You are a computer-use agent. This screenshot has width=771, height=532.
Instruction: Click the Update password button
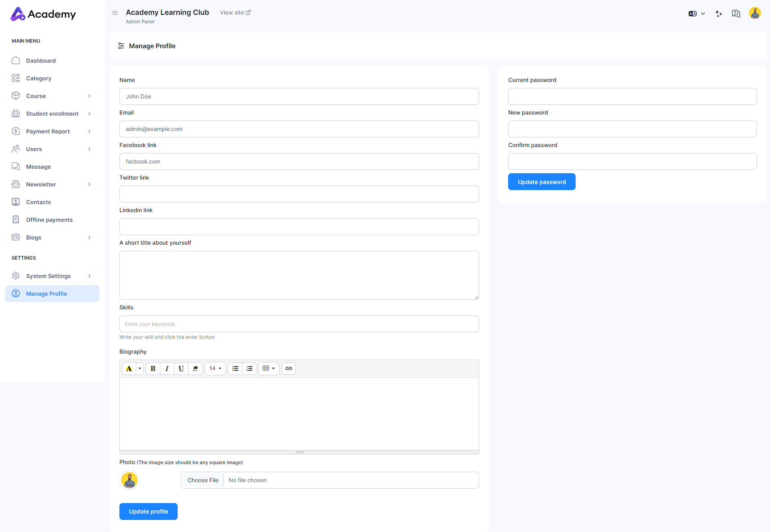click(x=541, y=182)
